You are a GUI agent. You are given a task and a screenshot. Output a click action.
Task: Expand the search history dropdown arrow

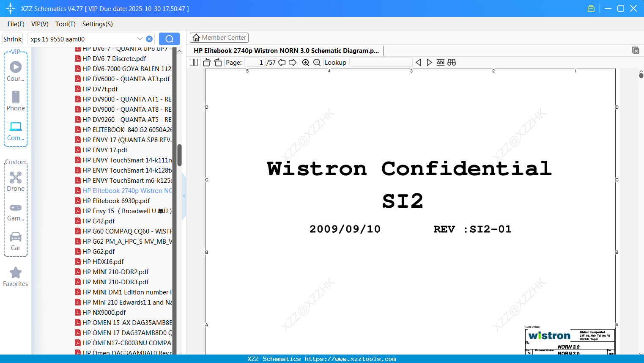pos(140,39)
